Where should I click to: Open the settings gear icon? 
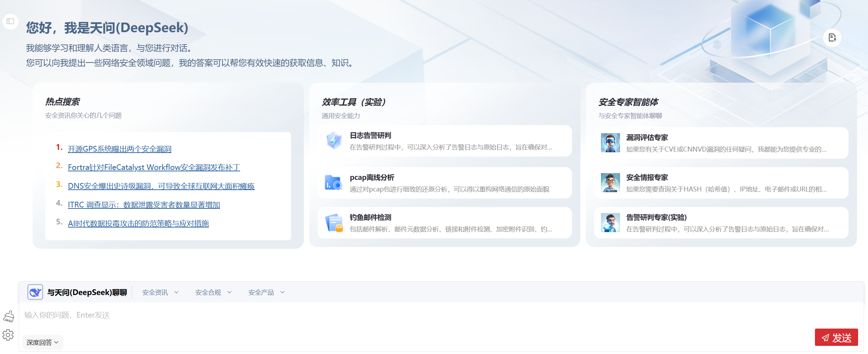point(8,335)
